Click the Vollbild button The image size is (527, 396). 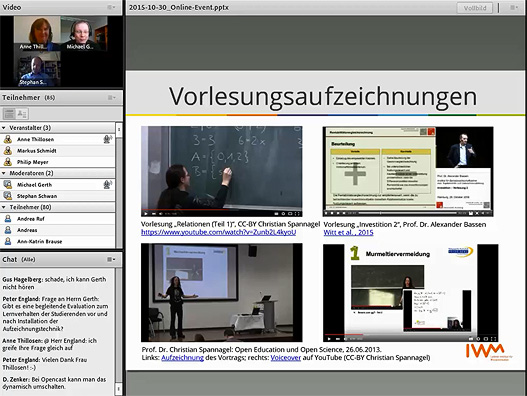(x=475, y=8)
